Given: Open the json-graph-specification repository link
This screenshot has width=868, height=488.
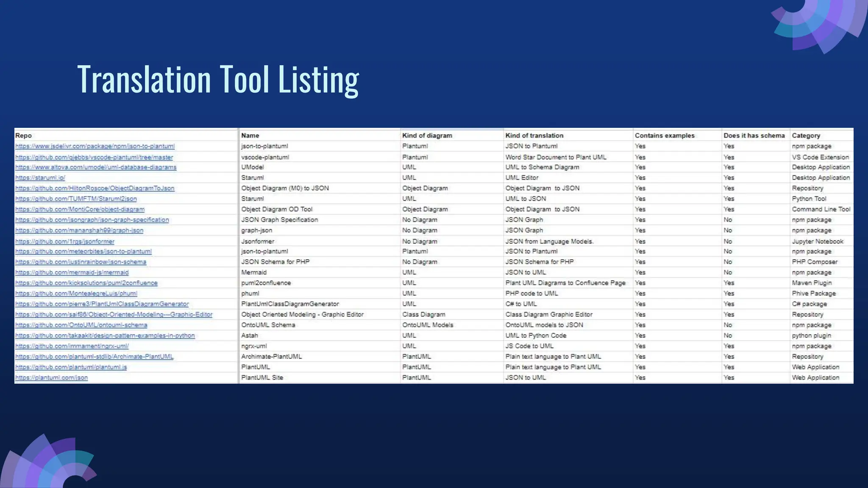Looking at the screenshot, I should 92,220.
